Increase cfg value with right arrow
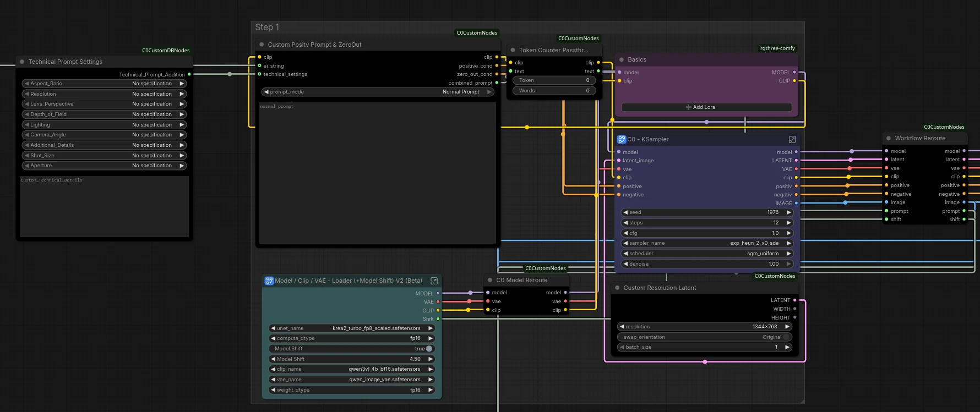 [788, 233]
